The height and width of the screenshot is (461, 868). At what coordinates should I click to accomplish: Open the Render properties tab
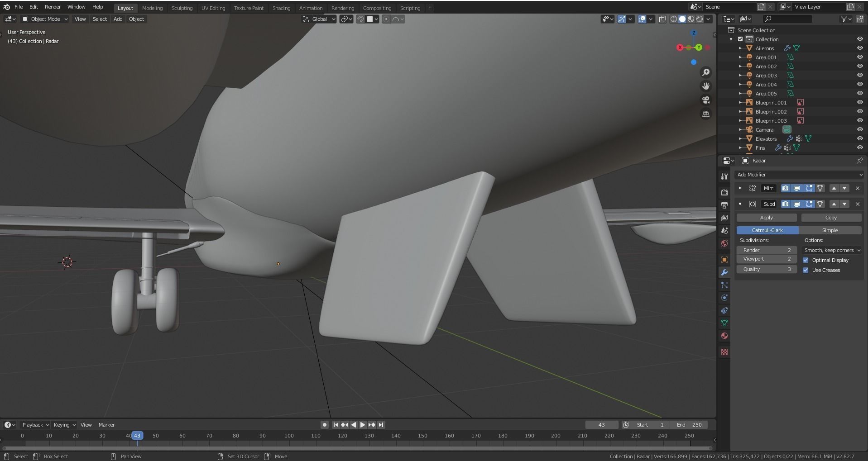tap(724, 193)
